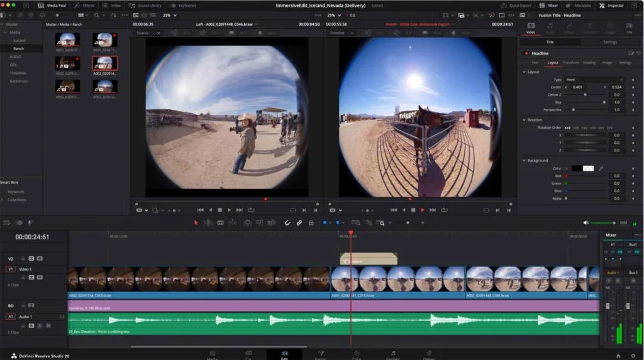Viewport: 644px width, 360px height.
Task: Collapse the Background section
Action: pos(524,160)
